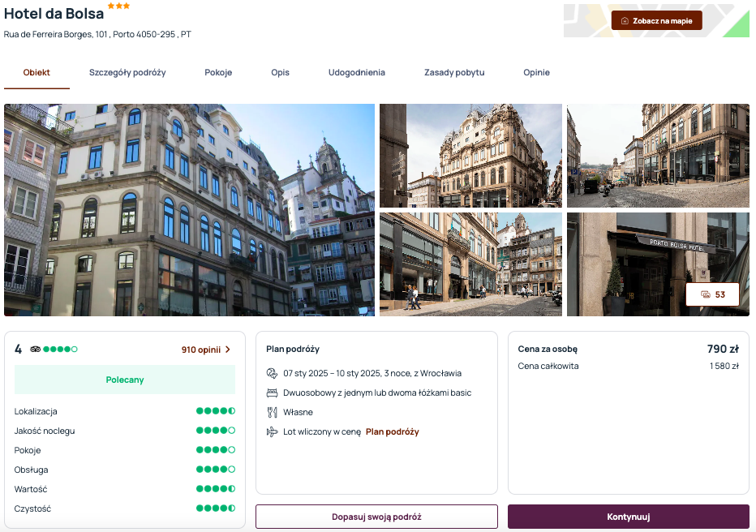Click the Lokalizacja rating bubbles

click(x=216, y=411)
